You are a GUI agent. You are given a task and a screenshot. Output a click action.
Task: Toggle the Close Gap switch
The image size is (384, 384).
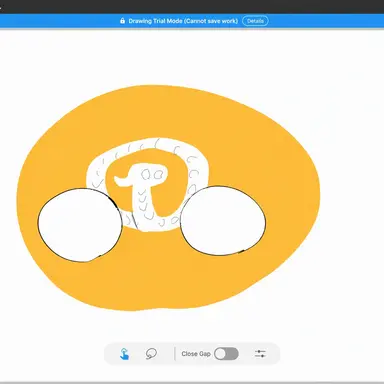(x=226, y=354)
